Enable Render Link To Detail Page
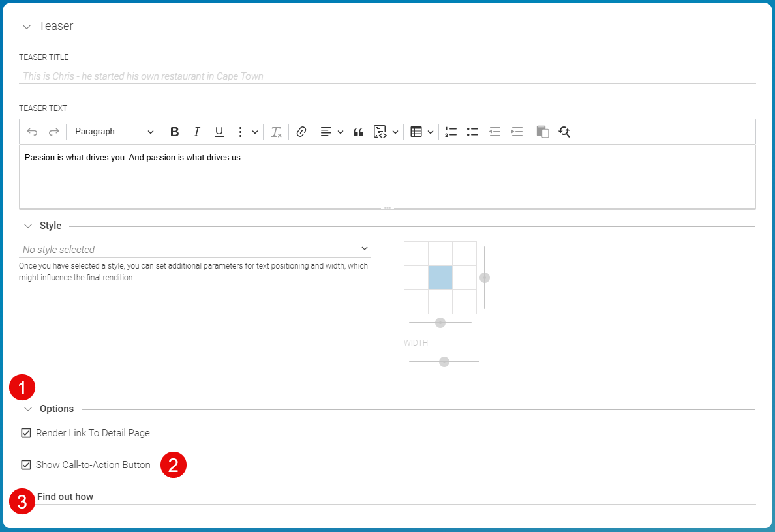 coord(26,432)
